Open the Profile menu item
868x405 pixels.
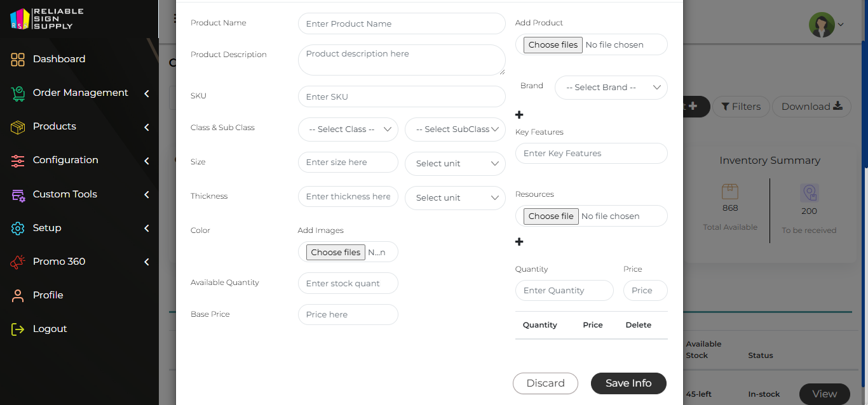click(48, 295)
